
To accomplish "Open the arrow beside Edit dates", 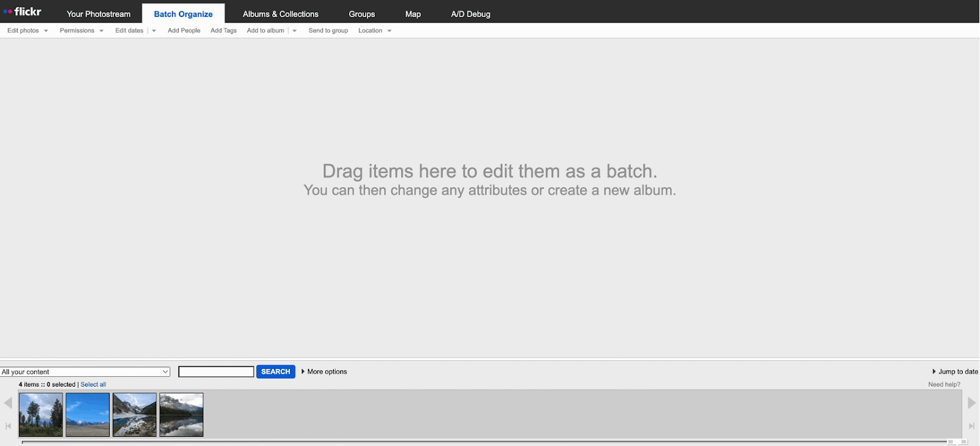I will 154,31.
